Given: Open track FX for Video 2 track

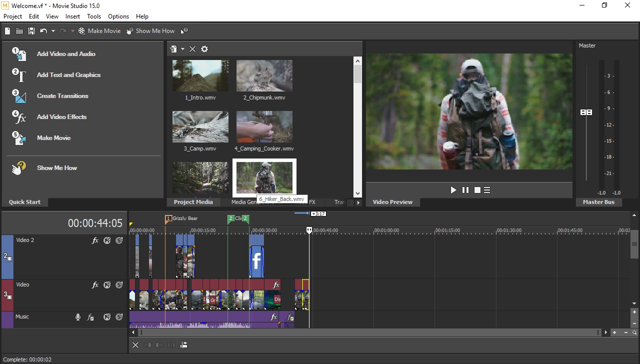Looking at the screenshot, I should pos(95,240).
